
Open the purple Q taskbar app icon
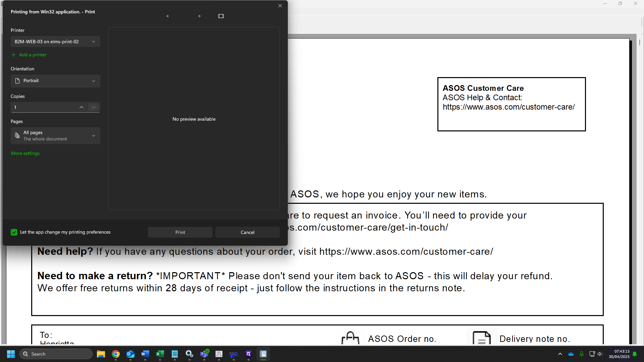tap(249, 354)
